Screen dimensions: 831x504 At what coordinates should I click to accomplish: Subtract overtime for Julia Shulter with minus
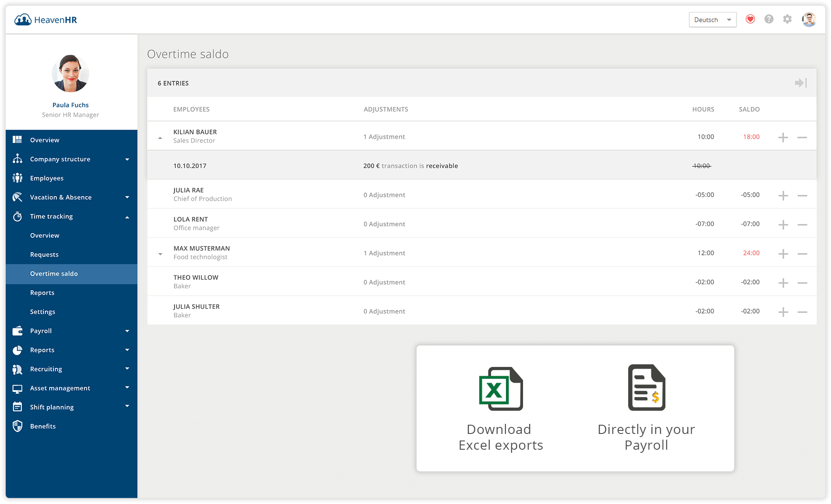(802, 312)
